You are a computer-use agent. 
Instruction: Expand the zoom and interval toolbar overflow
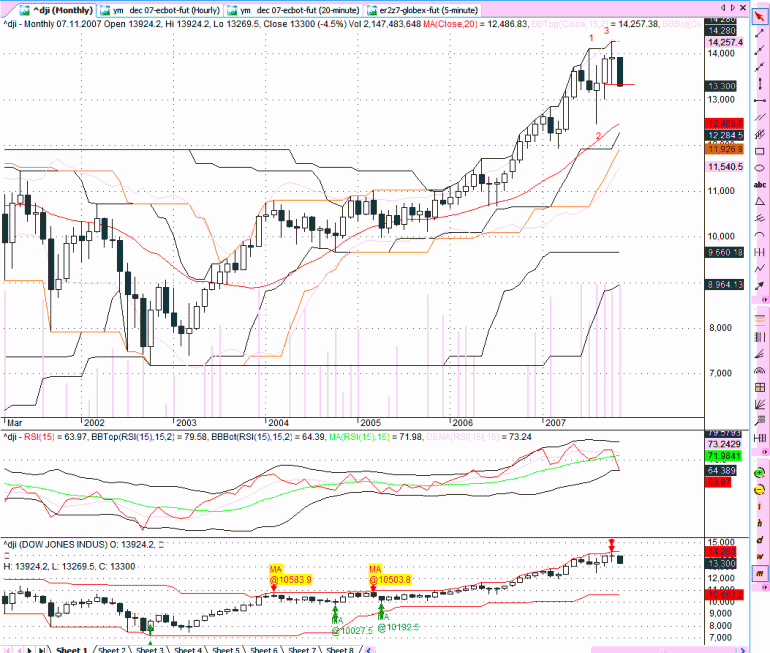pyautogui.click(x=763, y=586)
